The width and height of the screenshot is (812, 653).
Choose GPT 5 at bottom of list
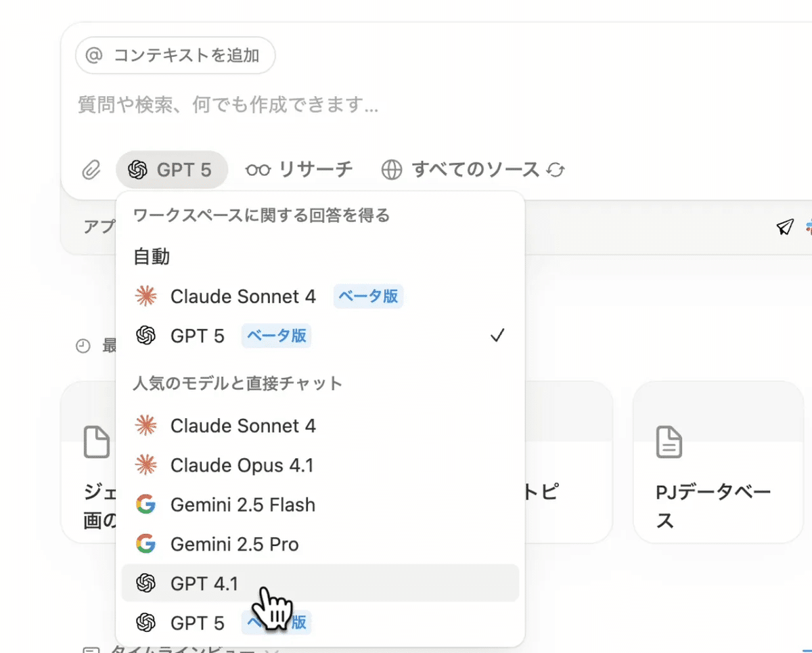198,622
